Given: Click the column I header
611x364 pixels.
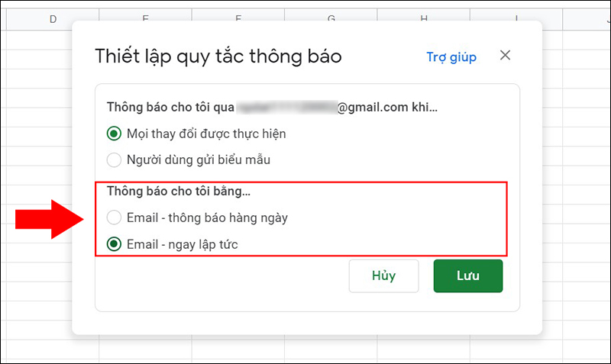Looking at the screenshot, I should coord(517,18).
